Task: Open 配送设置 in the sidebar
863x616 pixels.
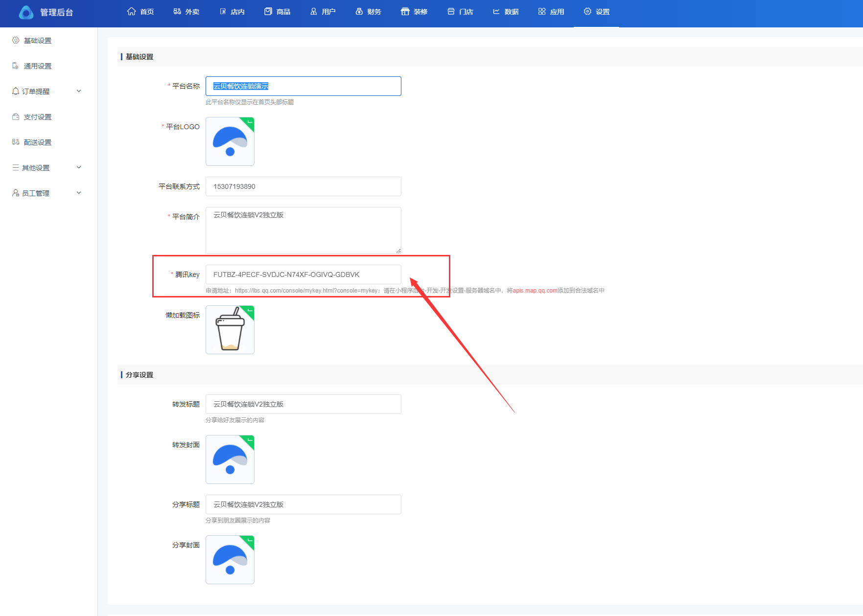Action: [38, 142]
